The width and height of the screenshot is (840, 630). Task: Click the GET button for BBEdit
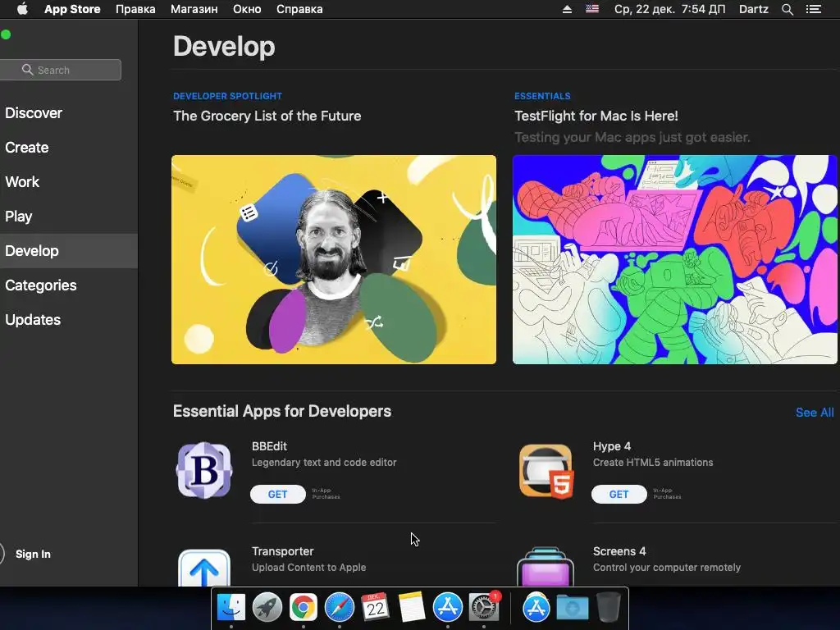click(x=277, y=494)
